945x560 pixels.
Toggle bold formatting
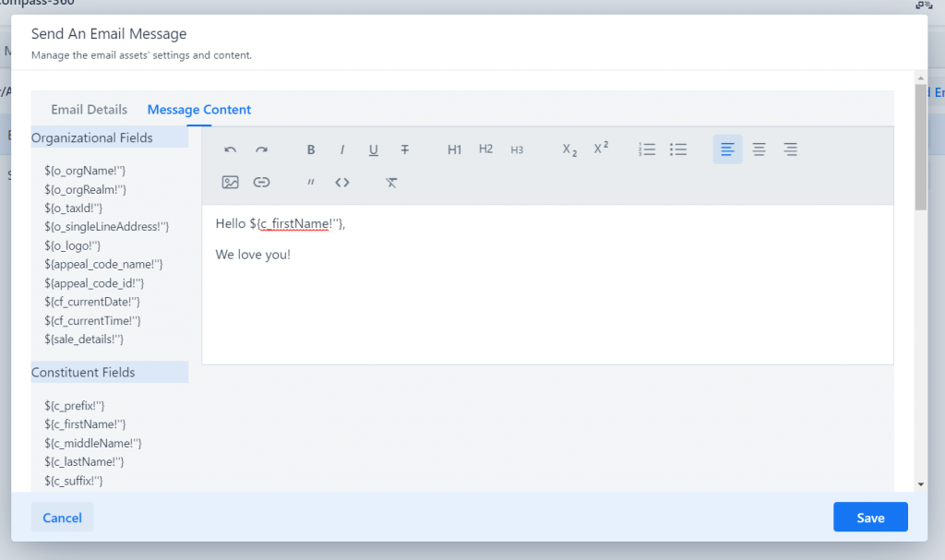311,149
